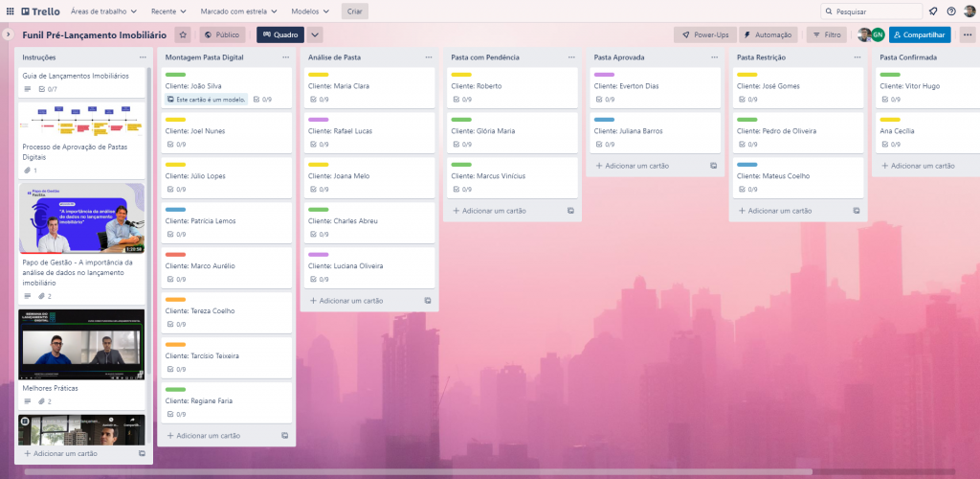Open the Filtro filter button
The image size is (980, 479).
(827, 34)
